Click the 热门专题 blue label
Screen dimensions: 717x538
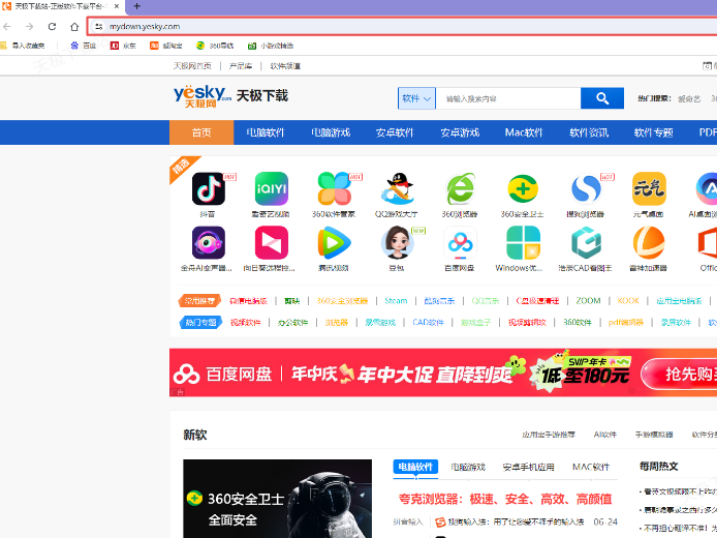(200, 322)
